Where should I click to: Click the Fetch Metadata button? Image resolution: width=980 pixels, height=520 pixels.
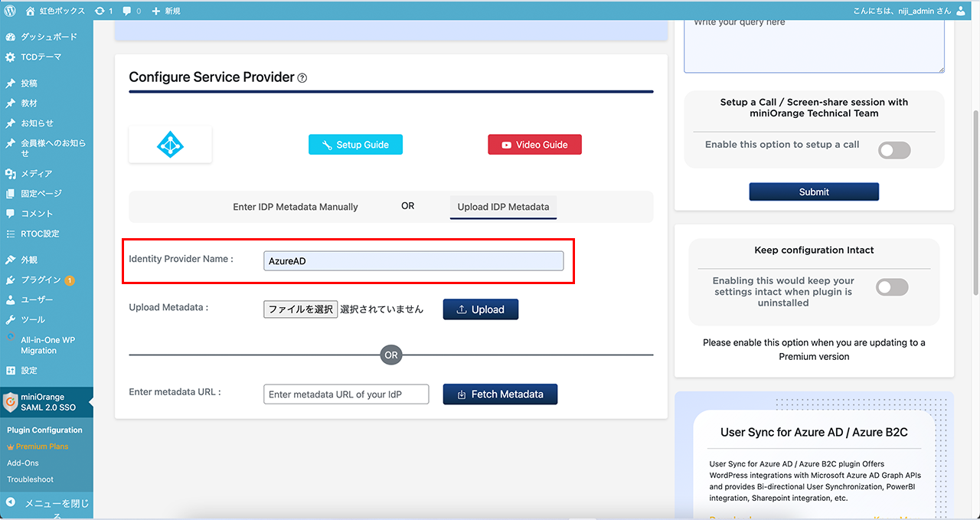point(500,394)
